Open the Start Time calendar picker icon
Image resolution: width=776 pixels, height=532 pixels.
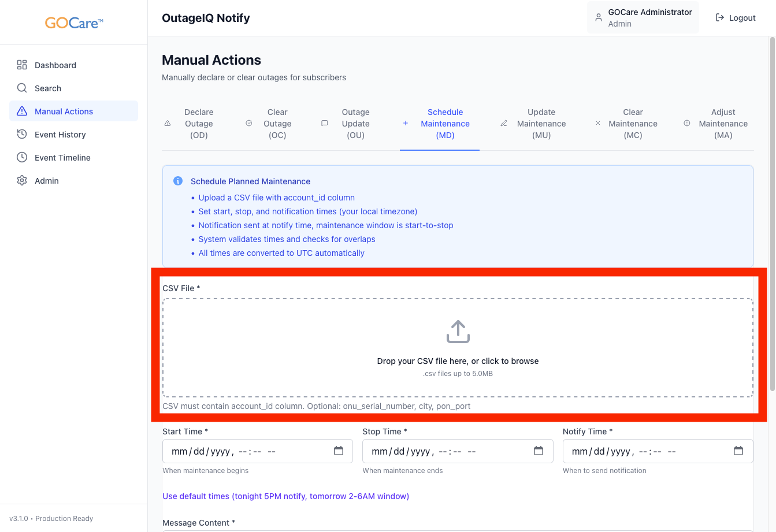(x=339, y=451)
